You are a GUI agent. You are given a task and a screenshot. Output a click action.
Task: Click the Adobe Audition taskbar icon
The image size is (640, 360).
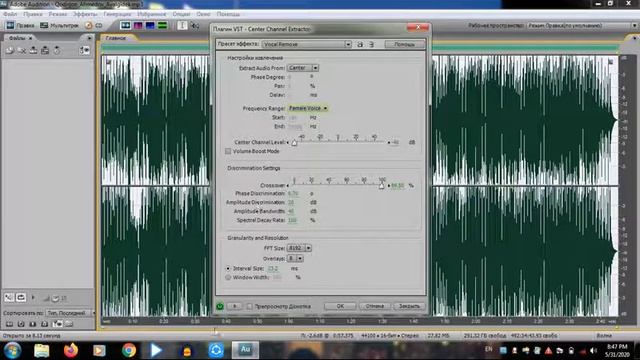(245, 350)
